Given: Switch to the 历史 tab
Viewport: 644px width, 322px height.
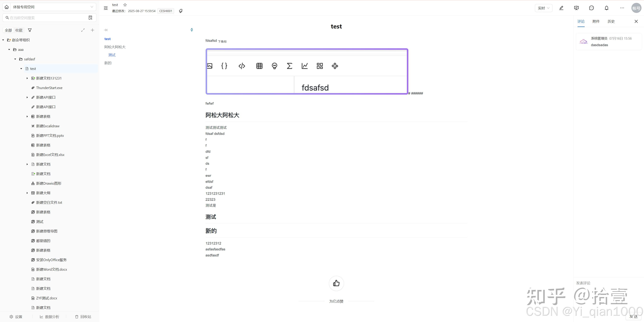Looking at the screenshot, I should 611,21.
